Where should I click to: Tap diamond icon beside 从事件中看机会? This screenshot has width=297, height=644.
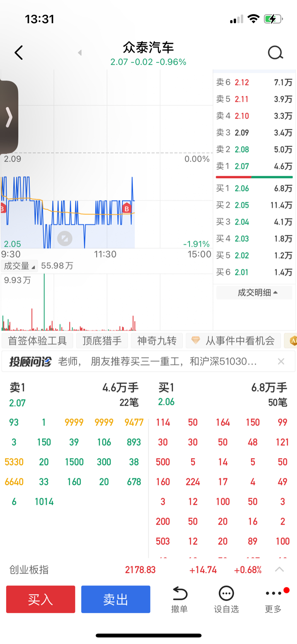point(196,340)
